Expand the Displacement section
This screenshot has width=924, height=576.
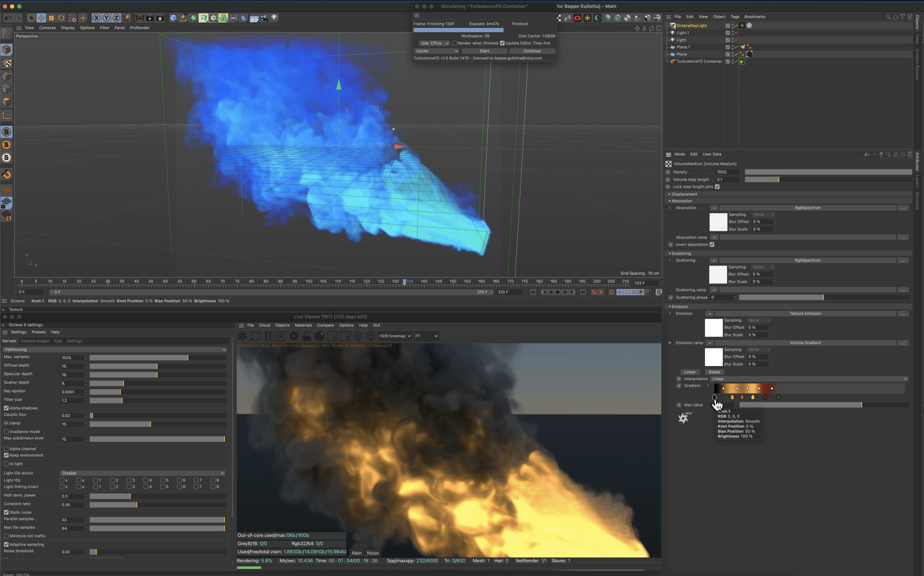point(669,194)
